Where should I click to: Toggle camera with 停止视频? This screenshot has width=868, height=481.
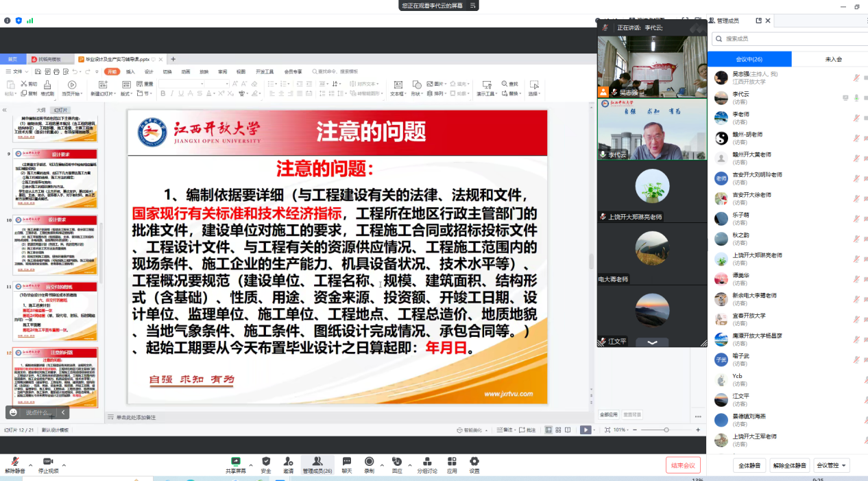[48, 462]
